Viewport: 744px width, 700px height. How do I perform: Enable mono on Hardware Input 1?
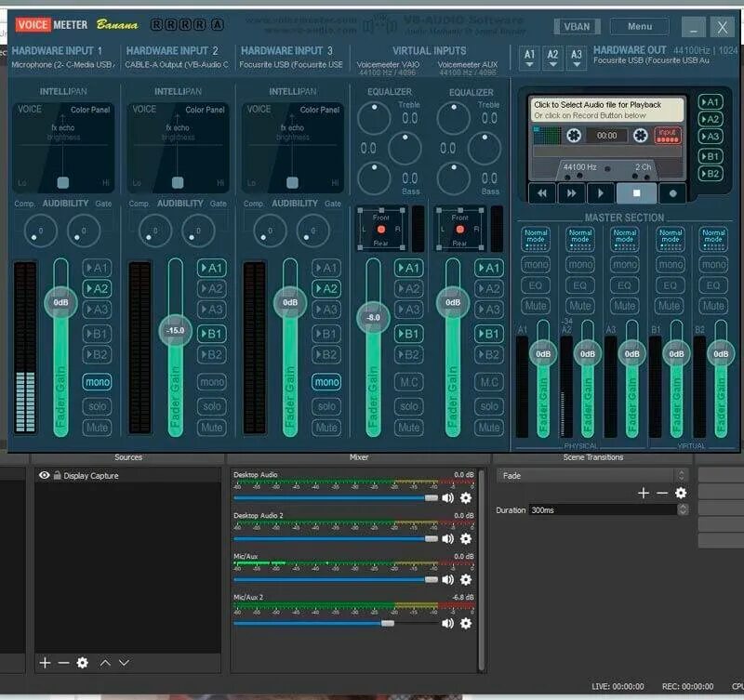[x=98, y=382]
